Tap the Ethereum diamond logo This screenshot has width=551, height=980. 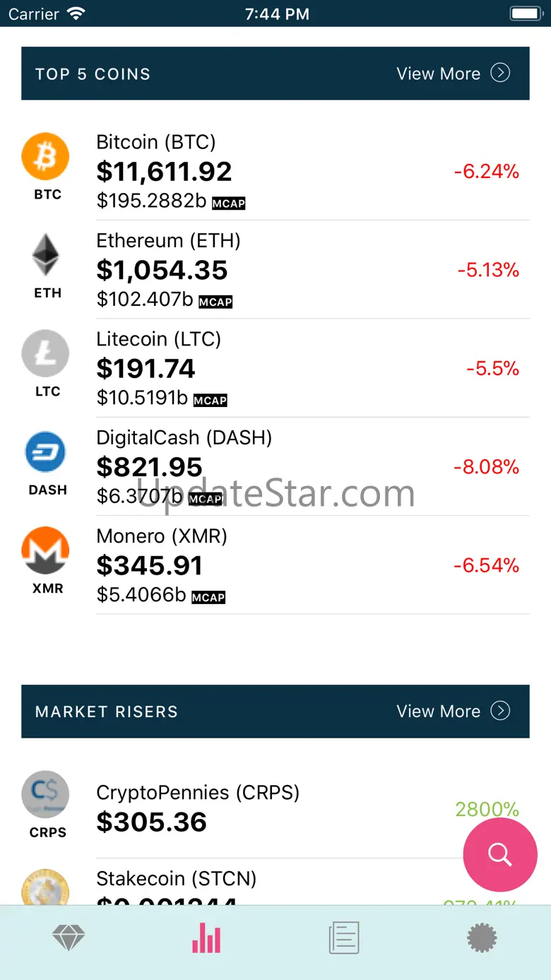(46, 255)
